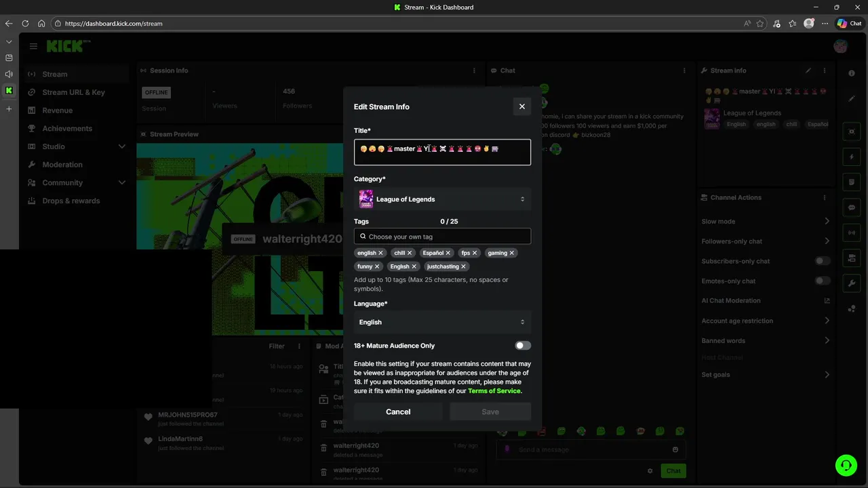Image resolution: width=868 pixels, height=488 pixels.
Task: Open the green headset support chat button
Action: [x=846, y=465]
